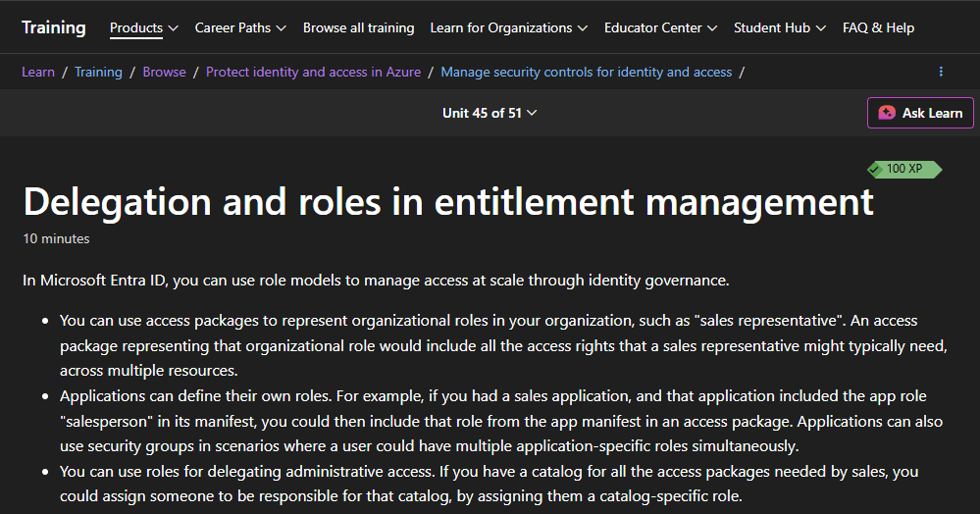Open Protect identity and access in Azure breadcrumb
Image resolution: width=980 pixels, height=514 pixels.
313,72
